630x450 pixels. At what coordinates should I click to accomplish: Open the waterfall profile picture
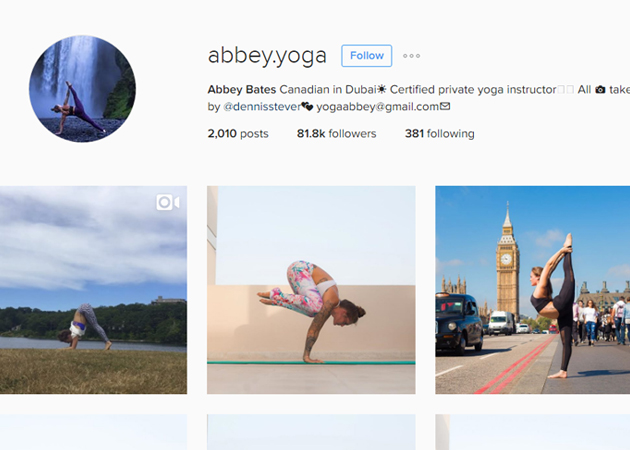pos(82,89)
